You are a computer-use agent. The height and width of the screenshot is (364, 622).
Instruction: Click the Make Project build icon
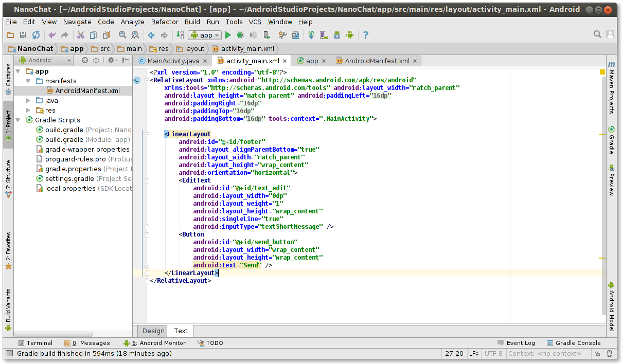tap(180, 35)
